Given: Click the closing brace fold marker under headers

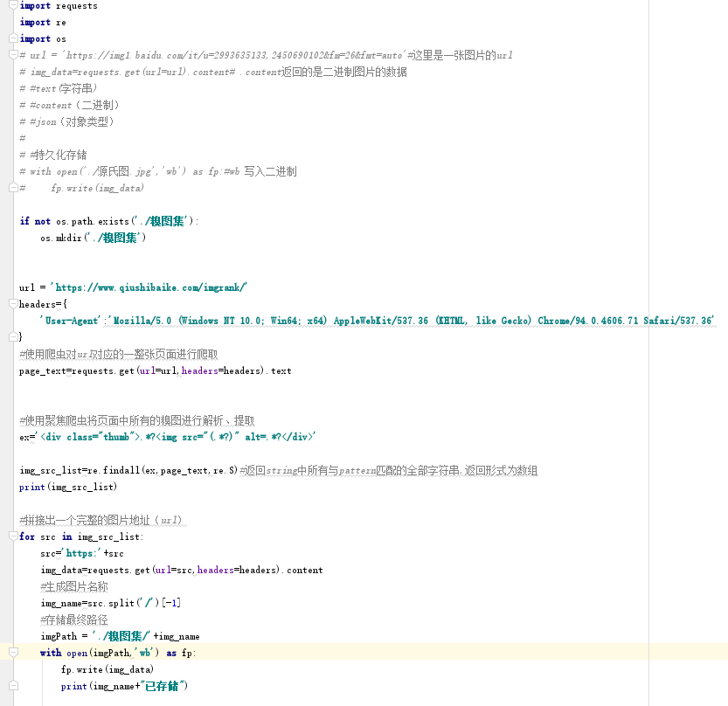Looking at the screenshot, I should (13, 337).
